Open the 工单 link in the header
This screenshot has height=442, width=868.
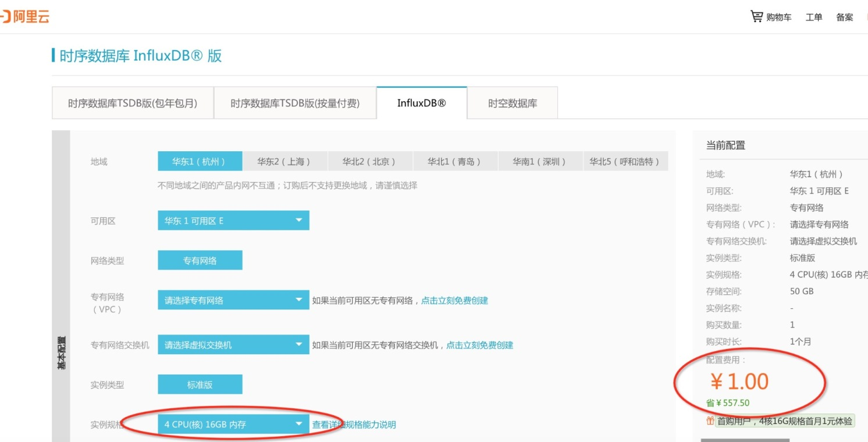(814, 17)
